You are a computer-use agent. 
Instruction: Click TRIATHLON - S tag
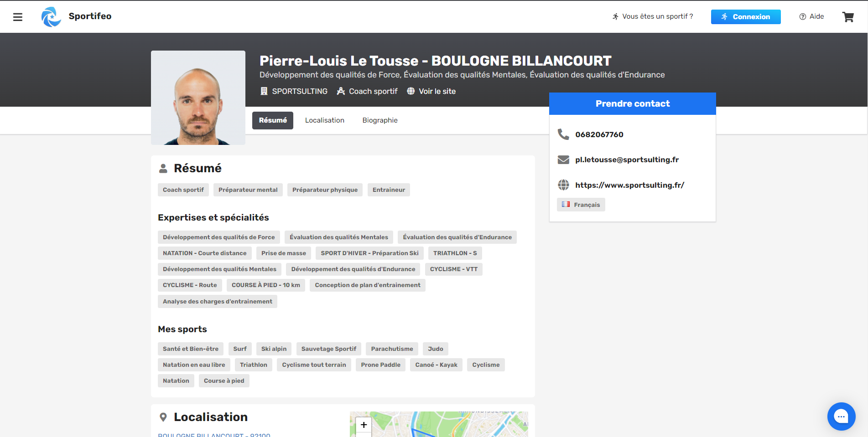tap(455, 253)
